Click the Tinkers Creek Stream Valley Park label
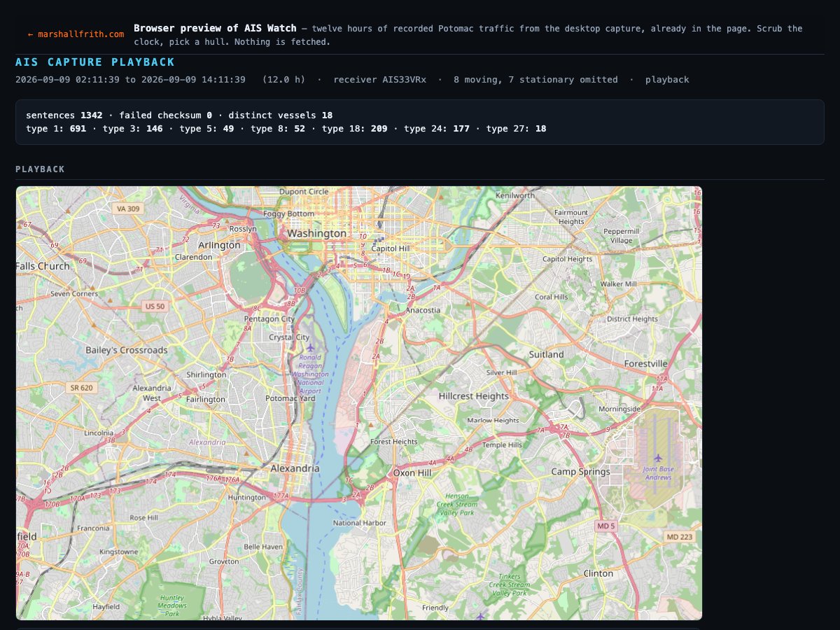Screen dimensions: 840x630 509,584
